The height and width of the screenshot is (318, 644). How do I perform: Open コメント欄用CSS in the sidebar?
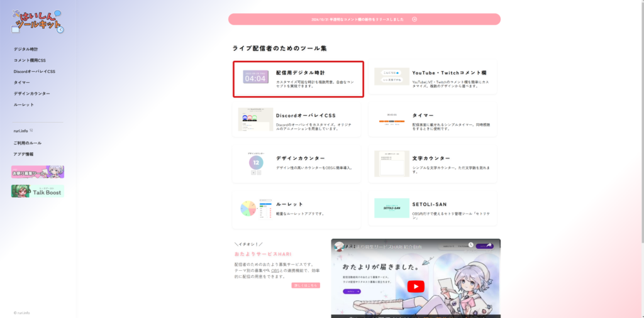tap(30, 60)
